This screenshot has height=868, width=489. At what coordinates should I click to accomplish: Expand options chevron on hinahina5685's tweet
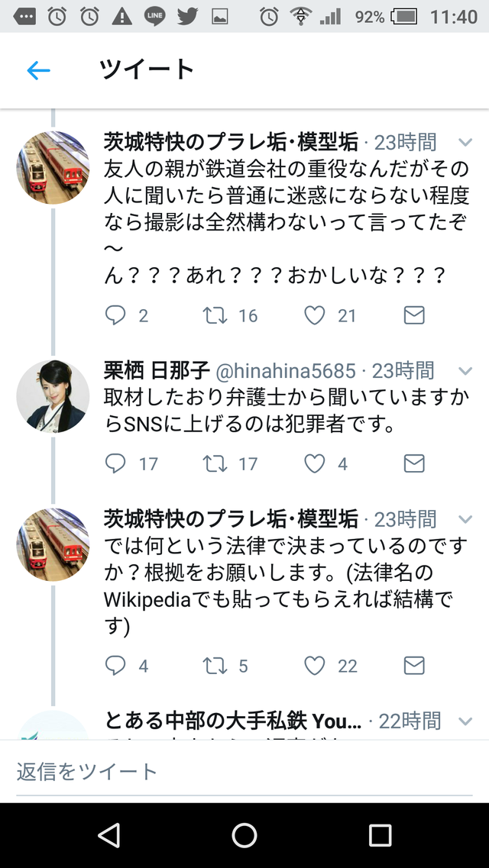coord(465,370)
